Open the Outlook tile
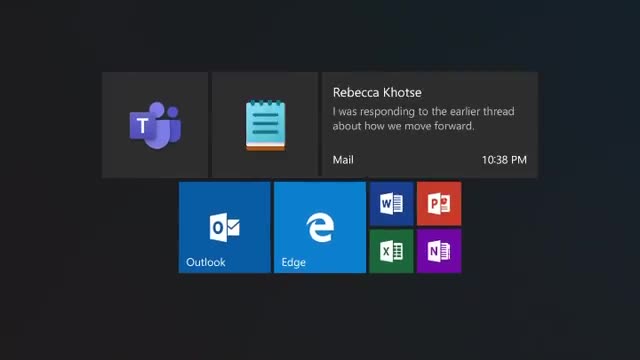This screenshot has height=360, width=640. (x=224, y=227)
